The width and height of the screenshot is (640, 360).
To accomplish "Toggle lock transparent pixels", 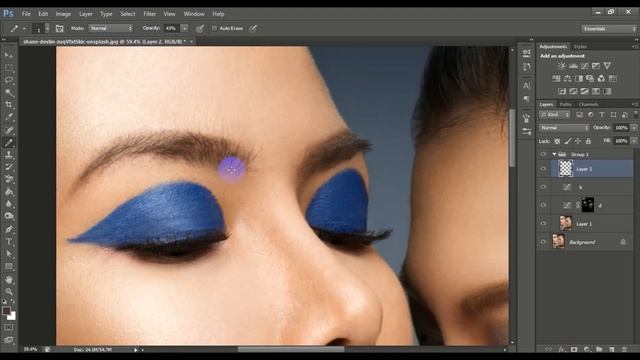I will tap(557, 141).
